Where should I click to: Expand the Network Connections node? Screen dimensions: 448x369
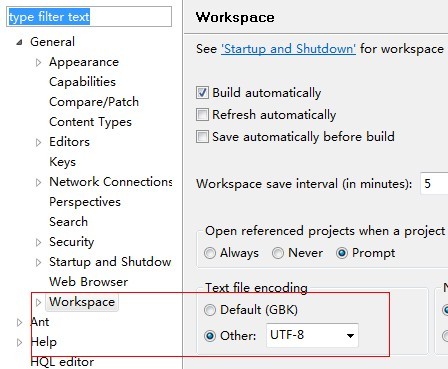click(38, 182)
